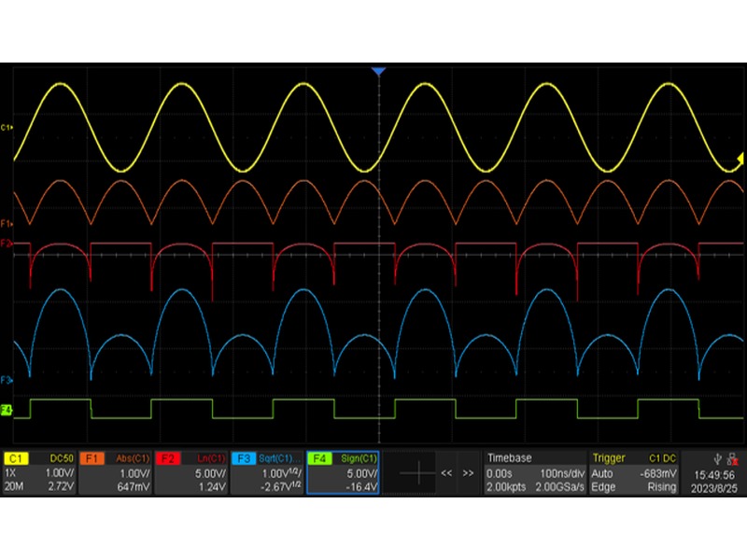The height and width of the screenshot is (560, 747).
Task: Click the blue F3 trace marker
Action: (7, 380)
